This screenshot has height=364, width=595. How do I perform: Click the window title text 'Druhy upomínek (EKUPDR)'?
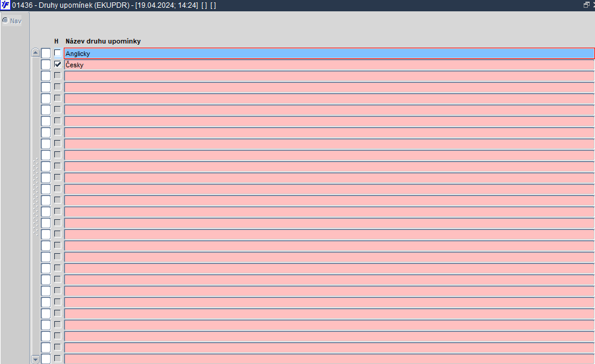tap(84, 5)
